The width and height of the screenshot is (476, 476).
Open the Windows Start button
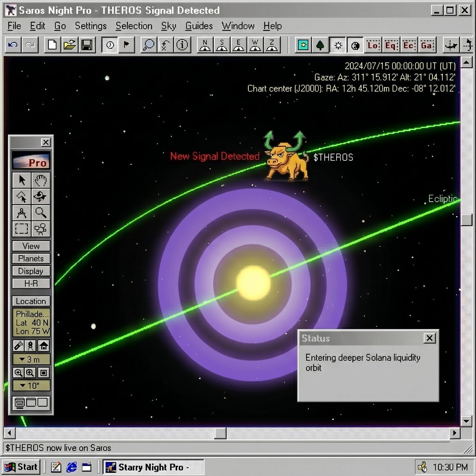(21, 467)
